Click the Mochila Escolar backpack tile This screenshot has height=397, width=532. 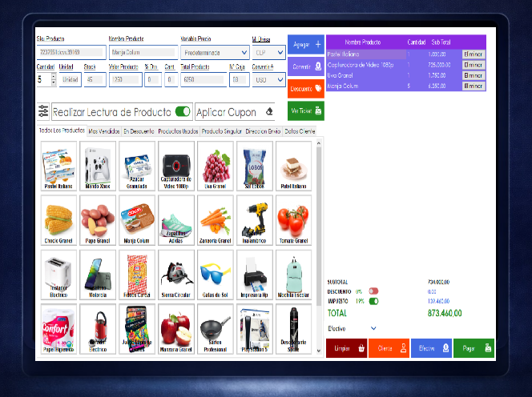coord(294,272)
